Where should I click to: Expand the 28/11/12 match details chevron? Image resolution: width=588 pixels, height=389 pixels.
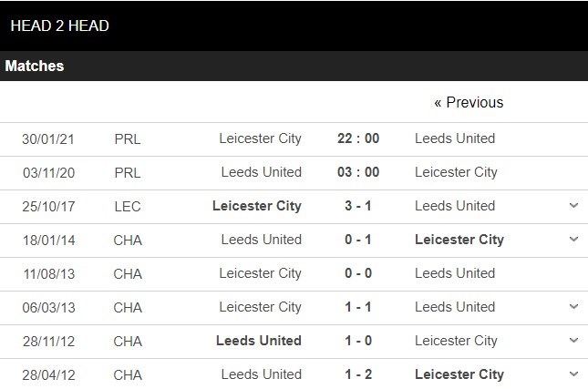tap(573, 341)
